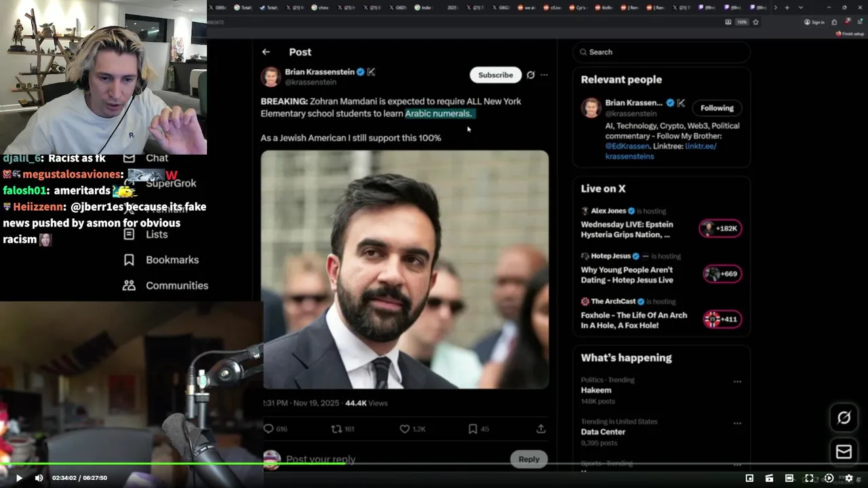868x488 pixels.
Task: Click Brian Krassenstein's verified badge in post
Action: [x=361, y=72]
